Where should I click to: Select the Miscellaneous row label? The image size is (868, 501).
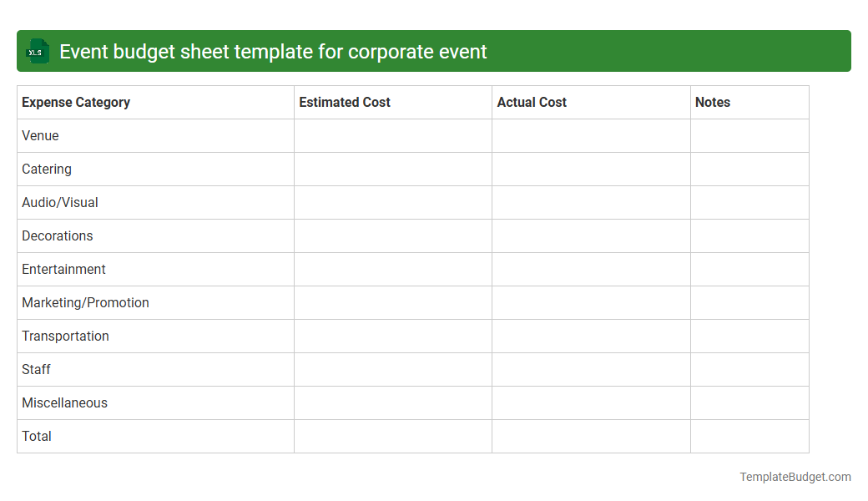tap(64, 402)
